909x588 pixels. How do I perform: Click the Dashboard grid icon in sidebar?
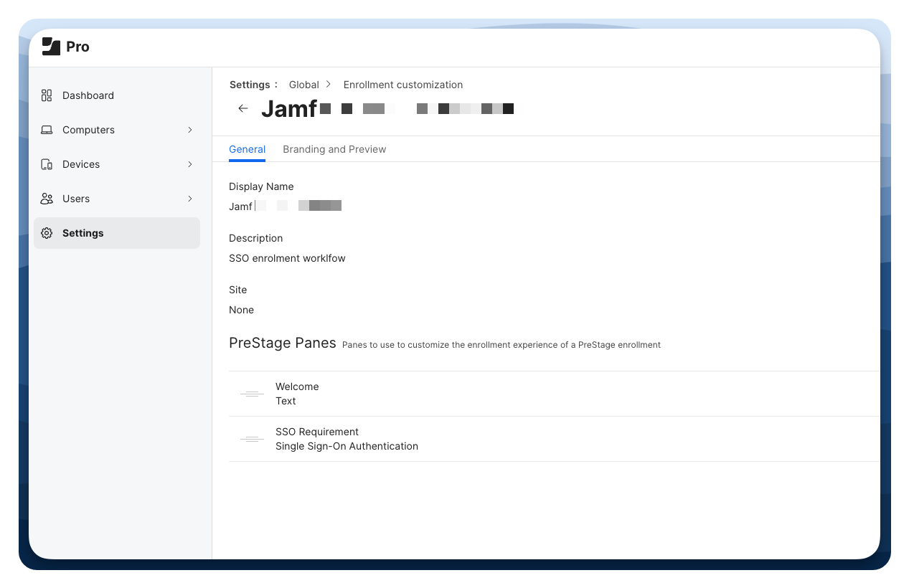[x=47, y=95]
